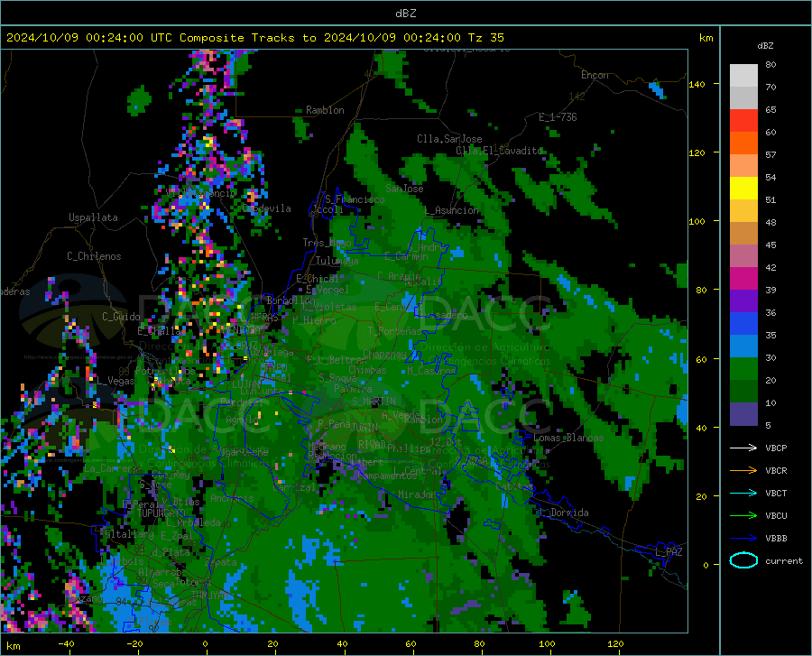
Task: Click the 'Capdevila' map label
Action: (267, 208)
